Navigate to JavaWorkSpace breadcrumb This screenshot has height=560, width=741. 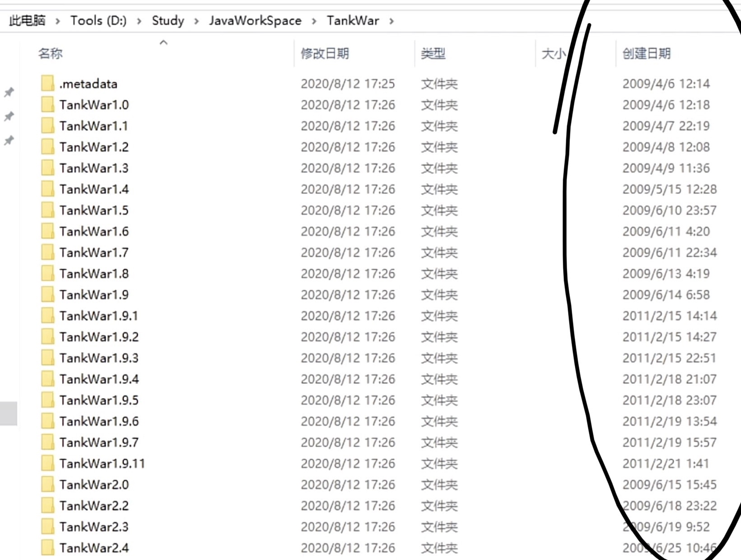[x=255, y=21]
